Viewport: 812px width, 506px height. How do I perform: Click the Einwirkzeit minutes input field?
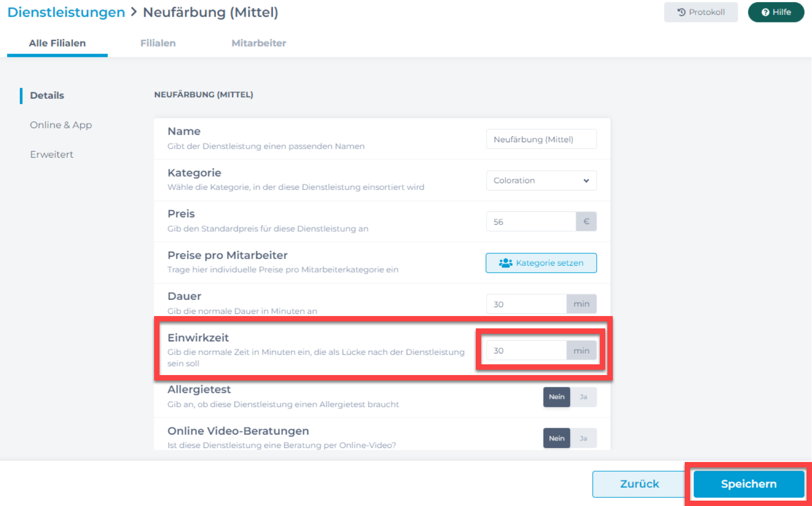[x=526, y=350]
